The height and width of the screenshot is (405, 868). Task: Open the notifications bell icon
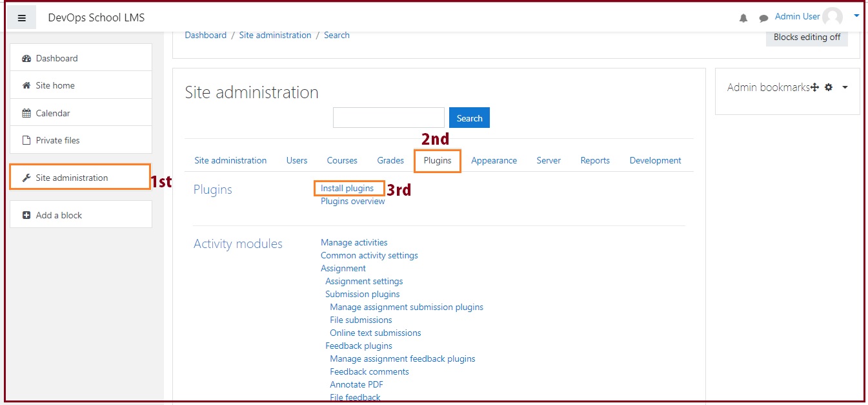(x=743, y=18)
